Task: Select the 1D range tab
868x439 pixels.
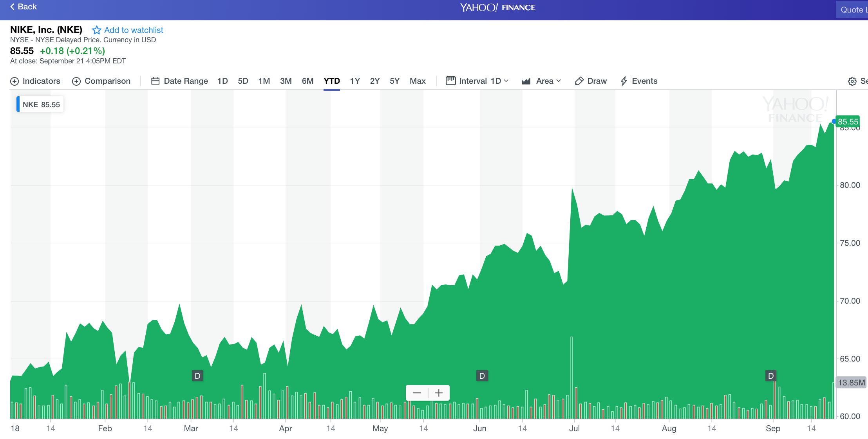Action: [x=222, y=81]
